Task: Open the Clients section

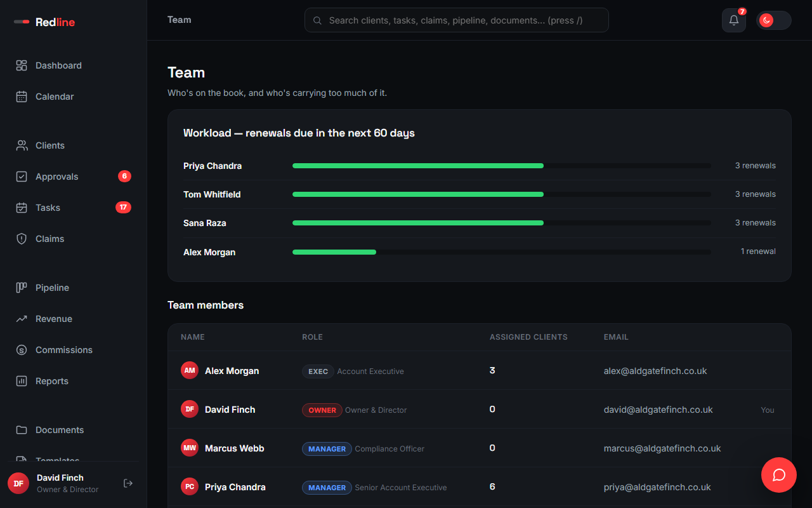Action: pyautogui.click(x=74, y=145)
